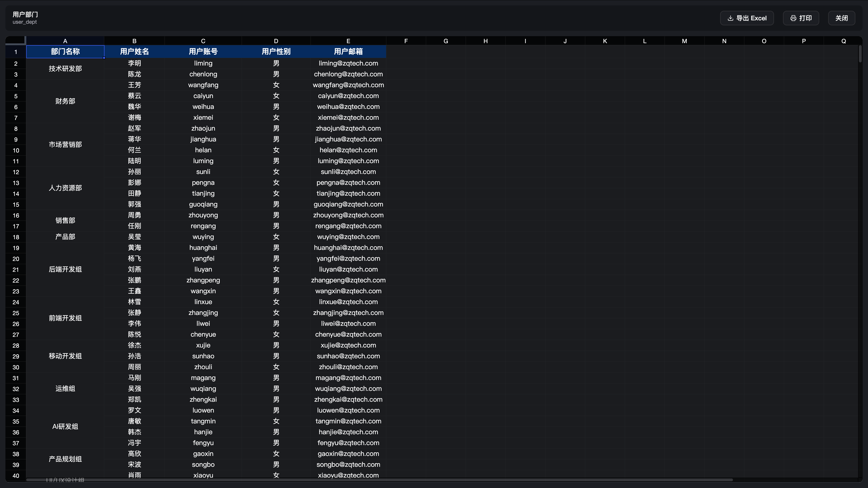Select the cell containing wangfang@zqtech.com
The width and height of the screenshot is (868, 488).
[x=348, y=85]
